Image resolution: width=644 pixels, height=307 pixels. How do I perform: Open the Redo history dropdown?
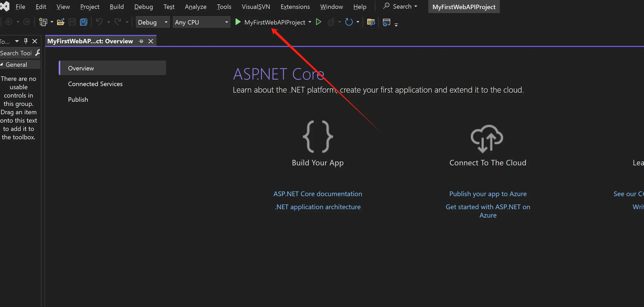click(x=127, y=22)
